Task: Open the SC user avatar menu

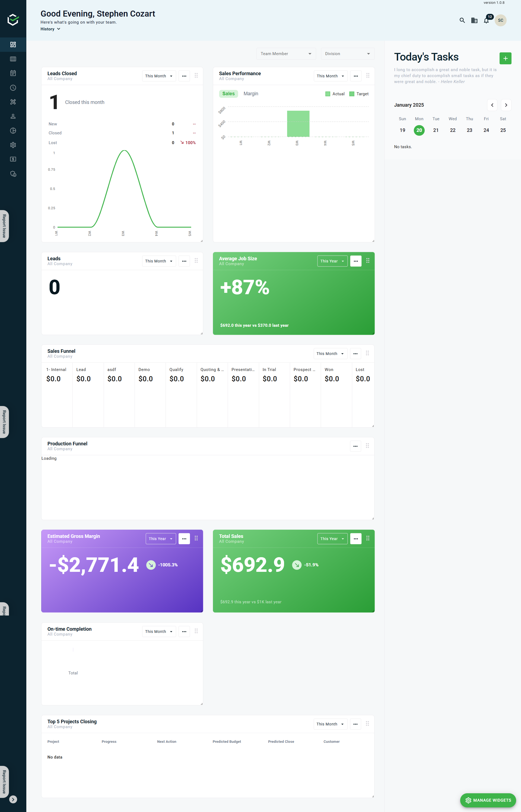Action: [501, 20]
